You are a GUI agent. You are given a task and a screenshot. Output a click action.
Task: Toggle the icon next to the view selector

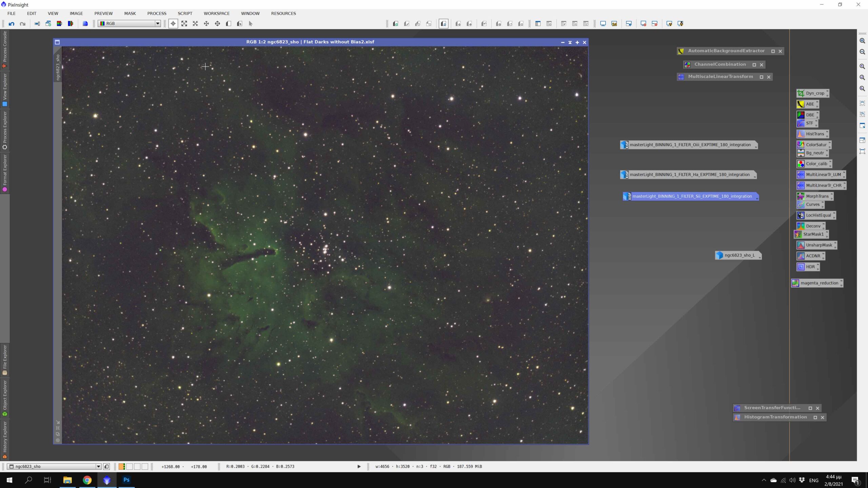106,467
